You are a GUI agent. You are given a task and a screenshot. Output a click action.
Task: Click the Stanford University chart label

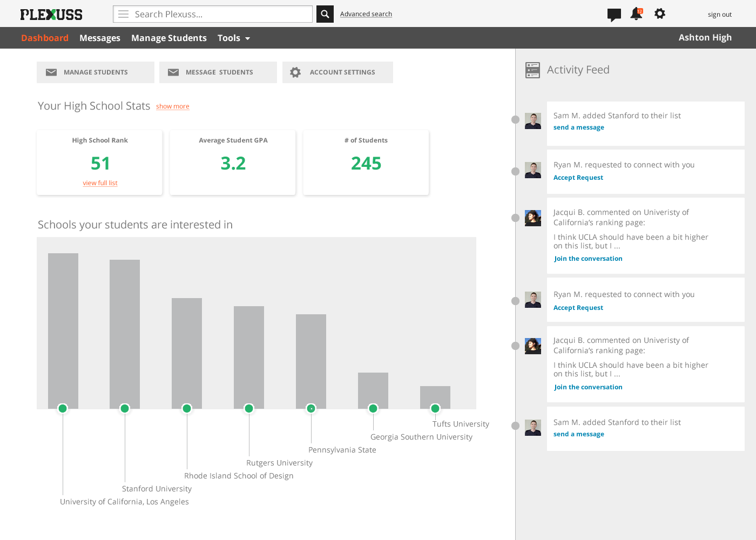click(157, 489)
